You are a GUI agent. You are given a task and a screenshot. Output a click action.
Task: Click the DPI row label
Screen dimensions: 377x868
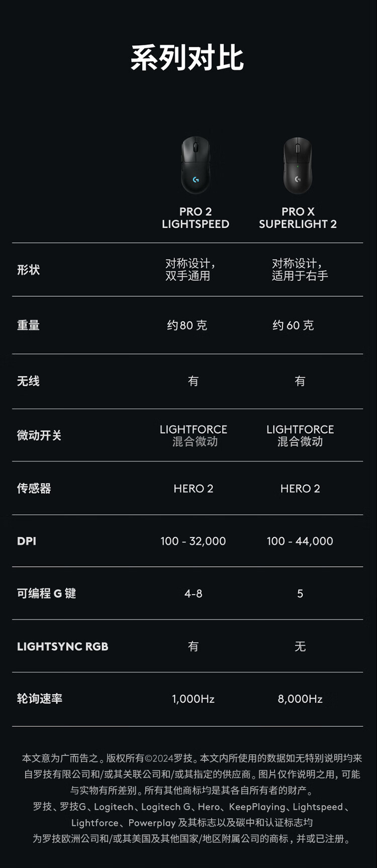coord(27,541)
